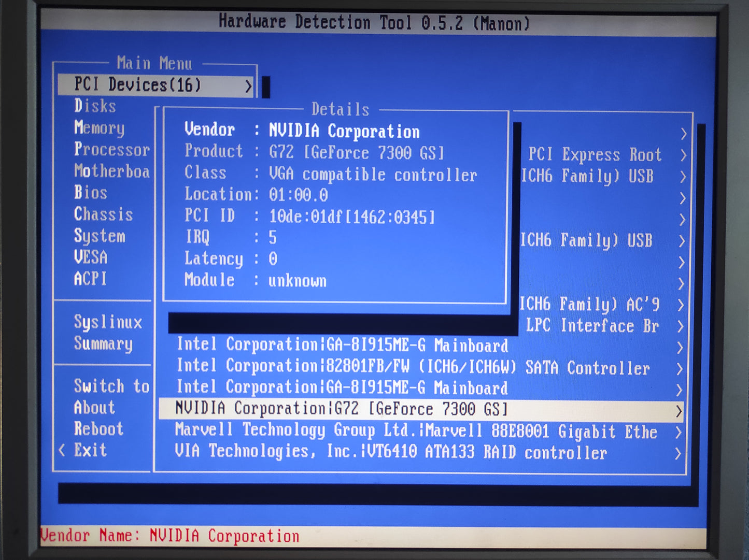The image size is (749, 560).
Task: Open the Chassis menu entry
Action: pos(103,214)
